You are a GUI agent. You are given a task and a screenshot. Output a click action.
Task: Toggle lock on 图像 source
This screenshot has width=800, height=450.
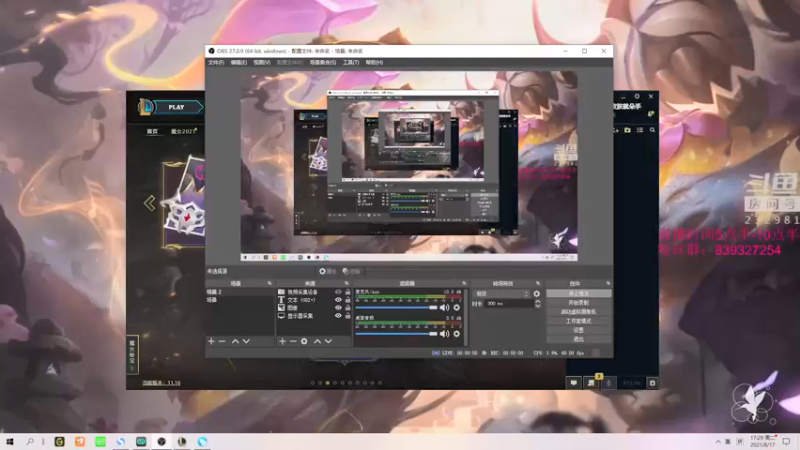[x=347, y=308]
